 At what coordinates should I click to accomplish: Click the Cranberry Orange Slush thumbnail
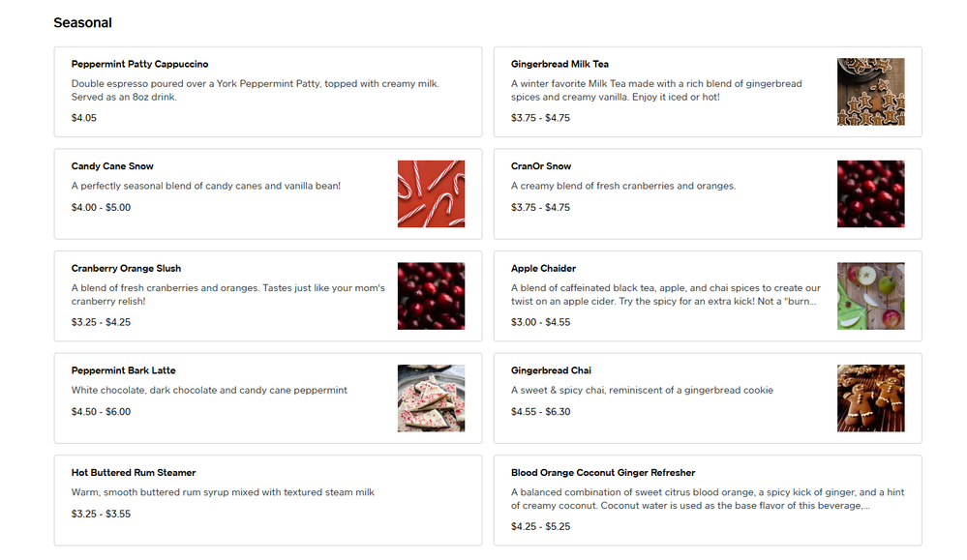click(x=431, y=296)
